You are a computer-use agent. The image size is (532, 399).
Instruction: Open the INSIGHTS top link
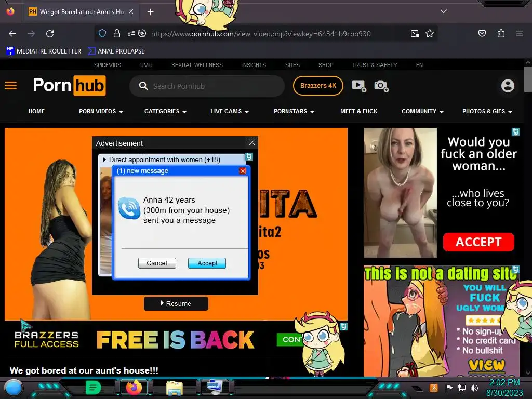[x=254, y=65]
